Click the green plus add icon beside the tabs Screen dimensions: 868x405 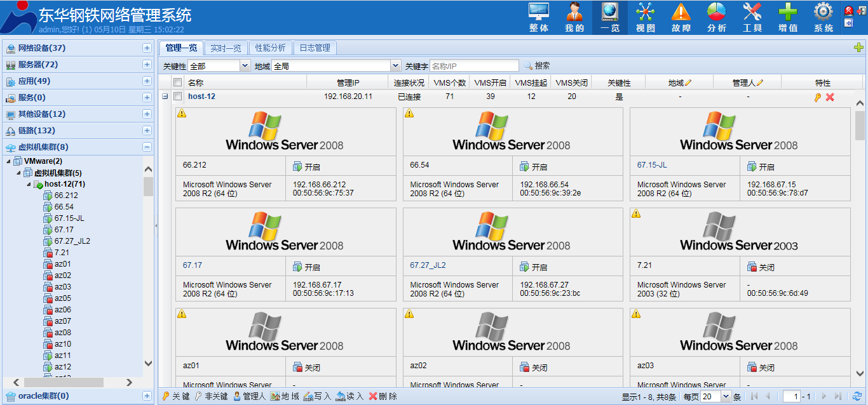point(859,48)
